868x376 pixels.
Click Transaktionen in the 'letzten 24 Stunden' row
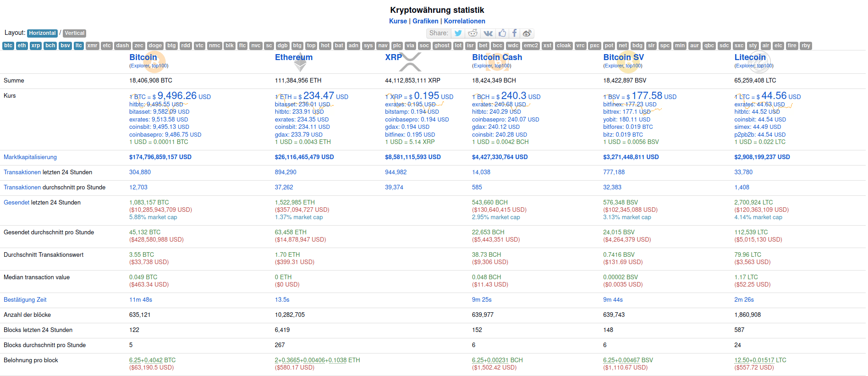click(x=22, y=172)
